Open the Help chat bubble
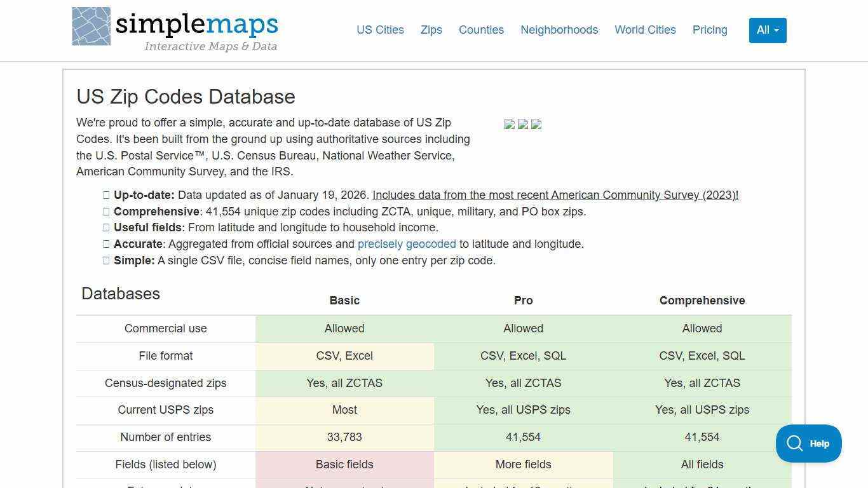This screenshot has width=868, height=488. click(808, 443)
